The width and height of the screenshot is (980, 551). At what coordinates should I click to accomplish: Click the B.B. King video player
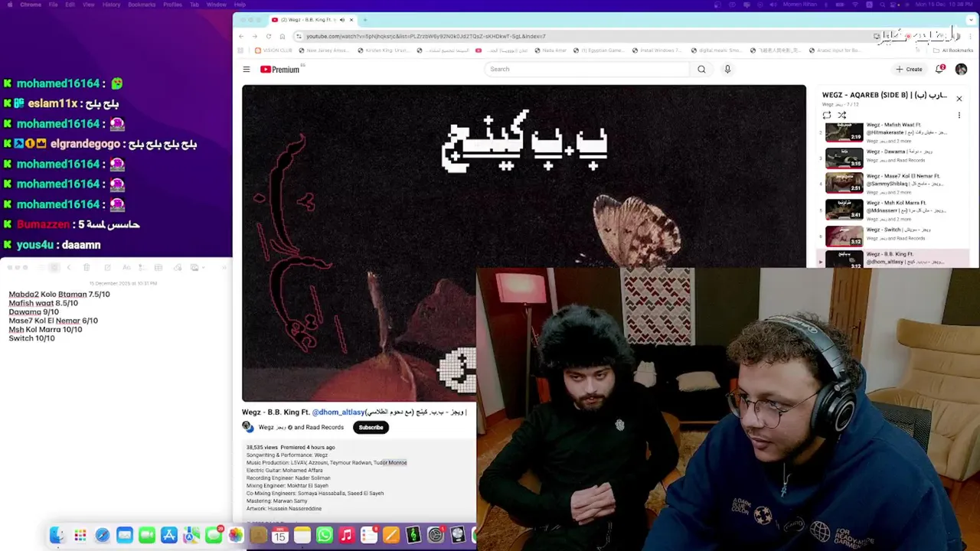tap(524, 243)
